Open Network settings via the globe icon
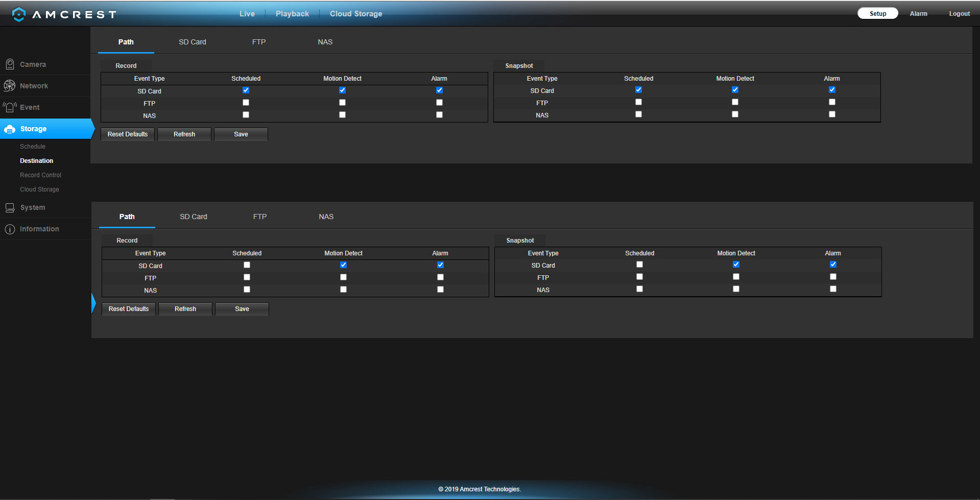The height and width of the screenshot is (500, 980). [x=10, y=86]
